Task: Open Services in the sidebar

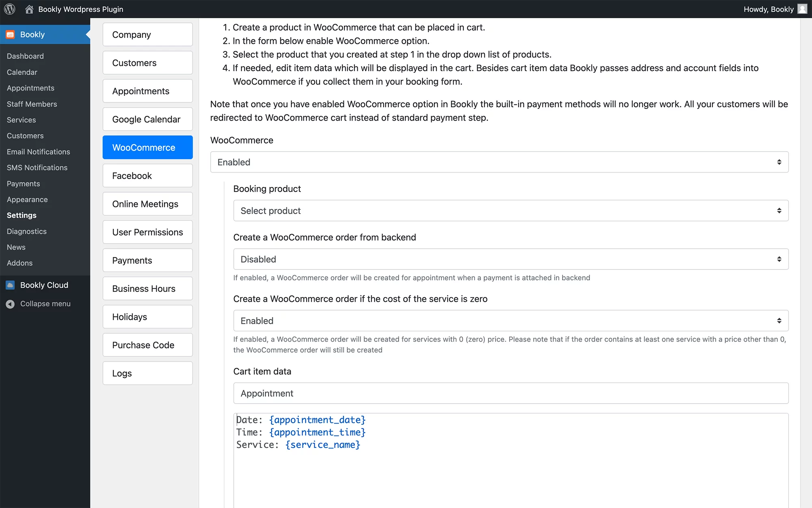Action: click(21, 120)
